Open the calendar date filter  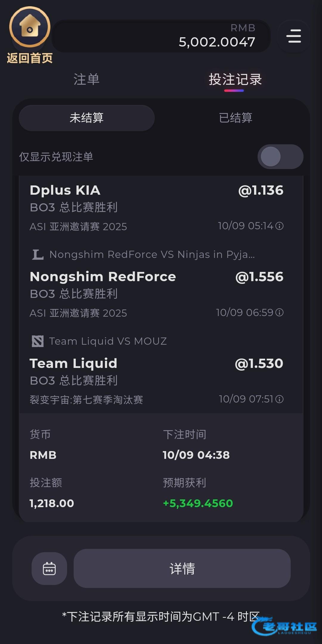[49, 568]
